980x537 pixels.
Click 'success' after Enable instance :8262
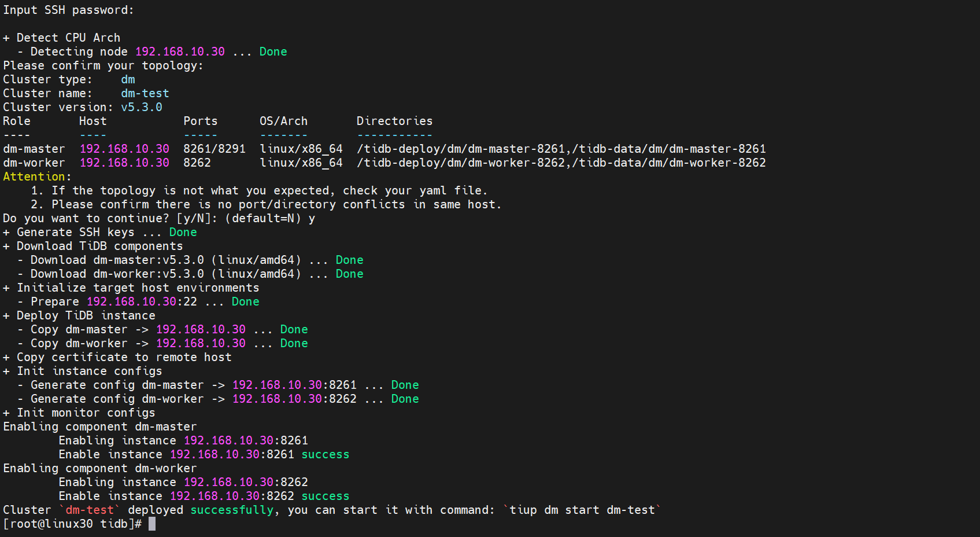pos(326,496)
